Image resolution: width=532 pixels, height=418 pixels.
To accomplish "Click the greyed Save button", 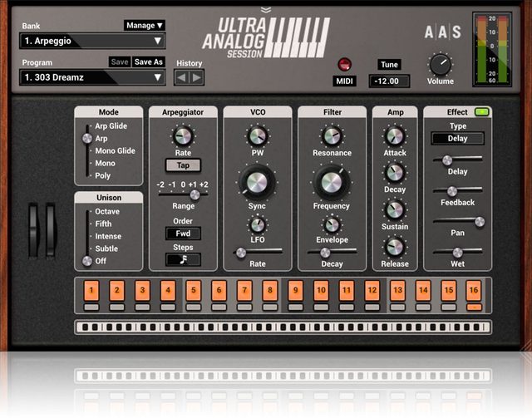I will (120, 61).
